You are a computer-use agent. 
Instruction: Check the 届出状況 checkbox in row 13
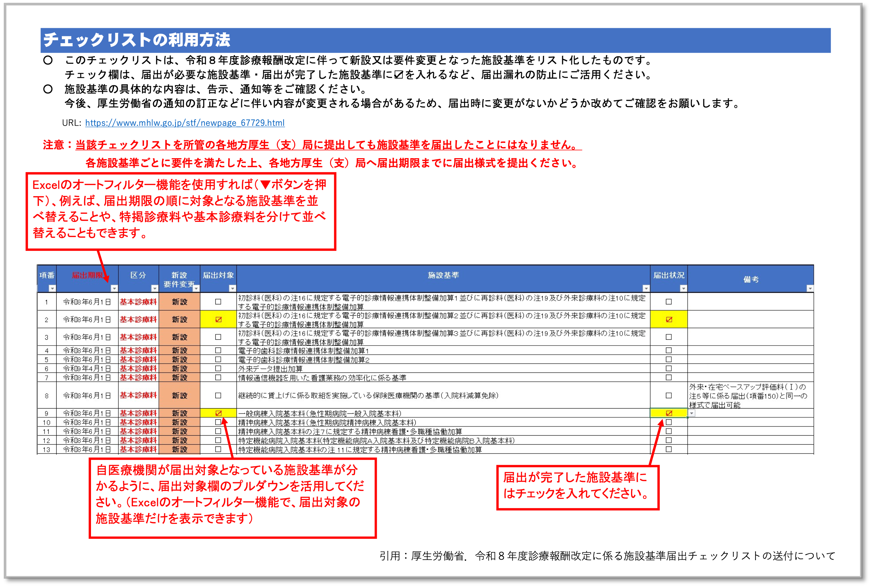click(669, 449)
